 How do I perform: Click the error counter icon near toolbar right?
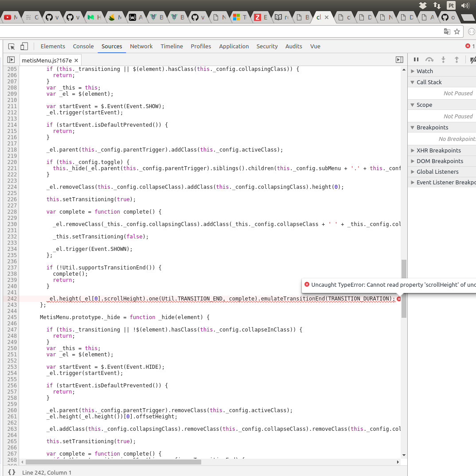tap(468, 46)
